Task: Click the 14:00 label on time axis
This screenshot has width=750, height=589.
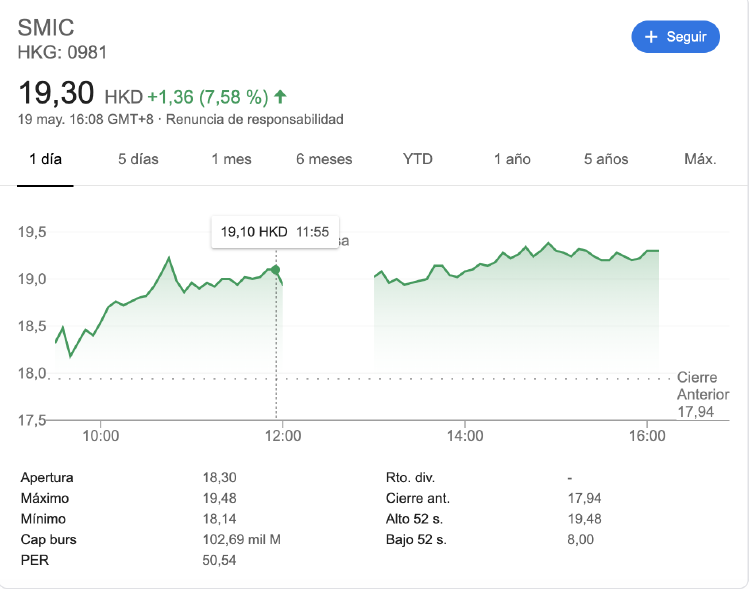Action: pyautogui.click(x=465, y=436)
